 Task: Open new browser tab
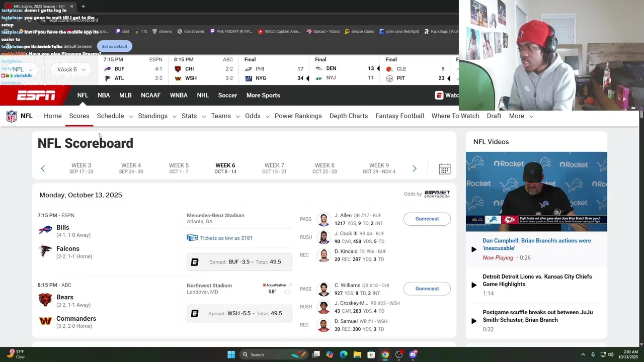pos(83,7)
